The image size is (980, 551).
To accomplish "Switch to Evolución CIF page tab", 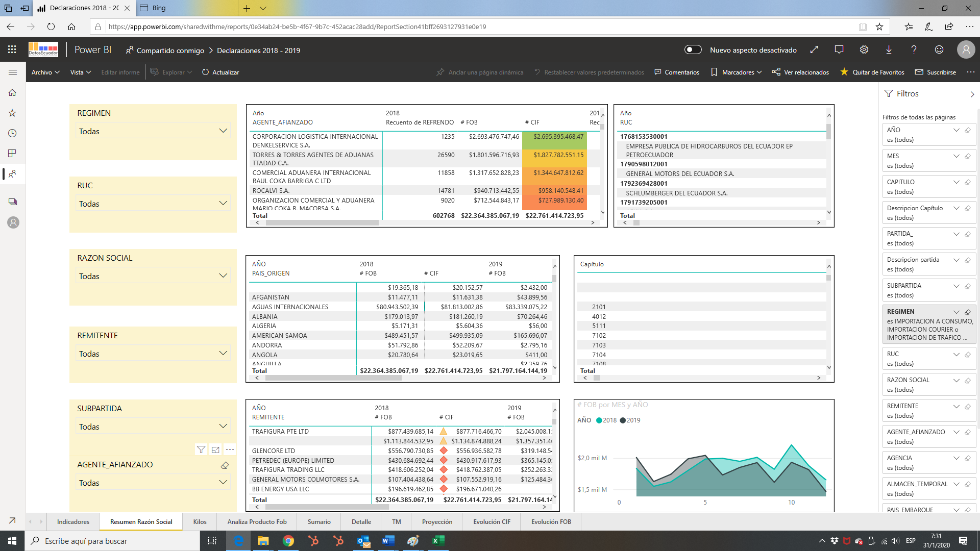I will point(492,521).
